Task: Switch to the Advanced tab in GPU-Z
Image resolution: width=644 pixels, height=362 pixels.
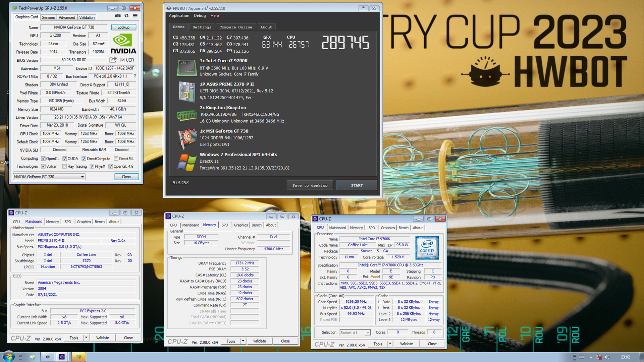Action: click(67, 17)
